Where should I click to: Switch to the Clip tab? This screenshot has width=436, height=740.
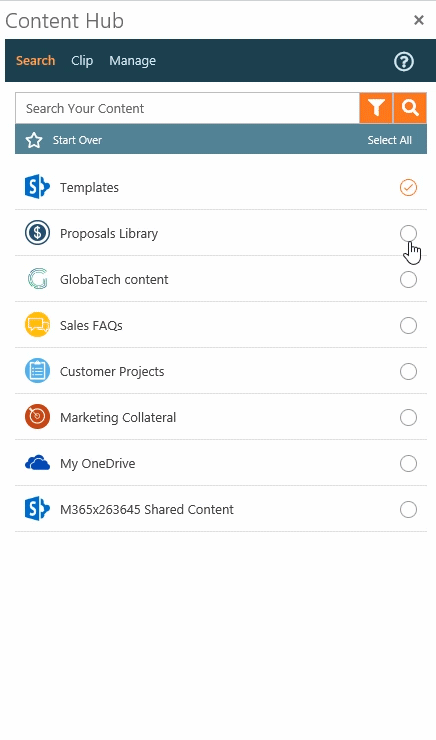click(x=82, y=61)
